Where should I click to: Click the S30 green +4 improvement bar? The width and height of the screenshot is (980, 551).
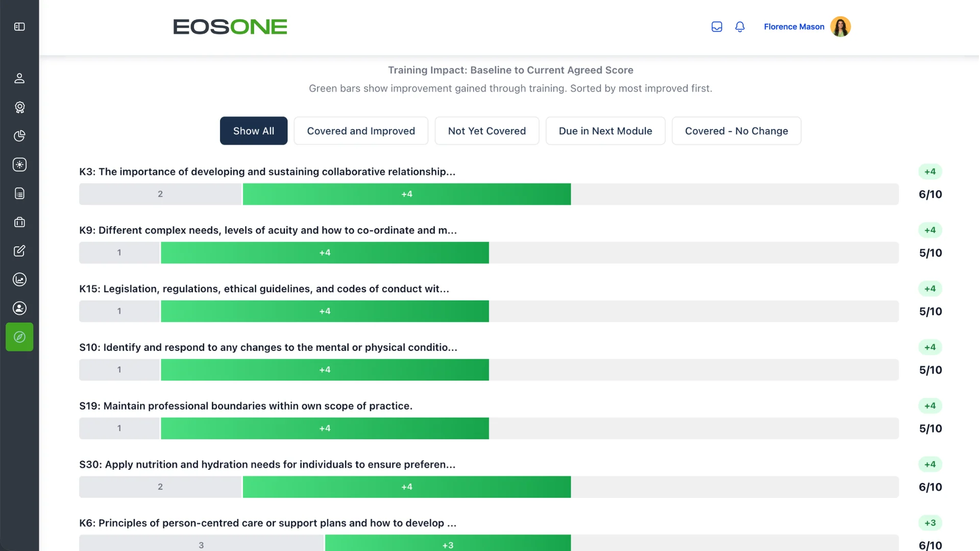click(x=407, y=487)
